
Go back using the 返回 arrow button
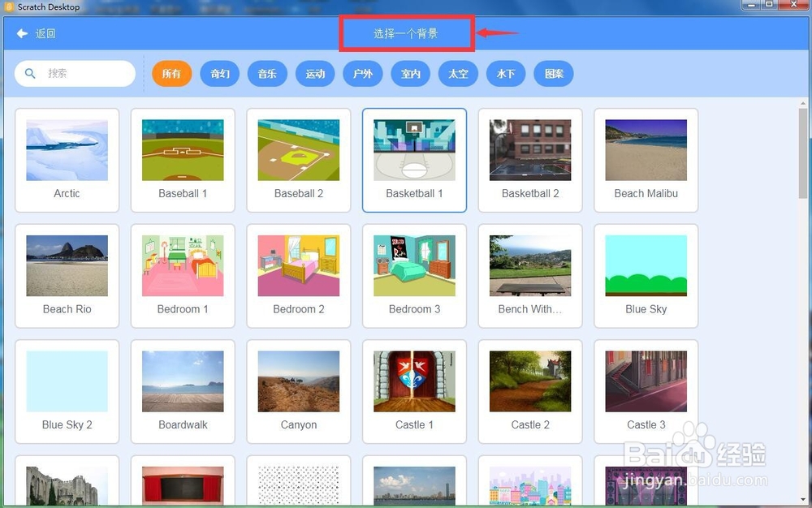coord(35,33)
